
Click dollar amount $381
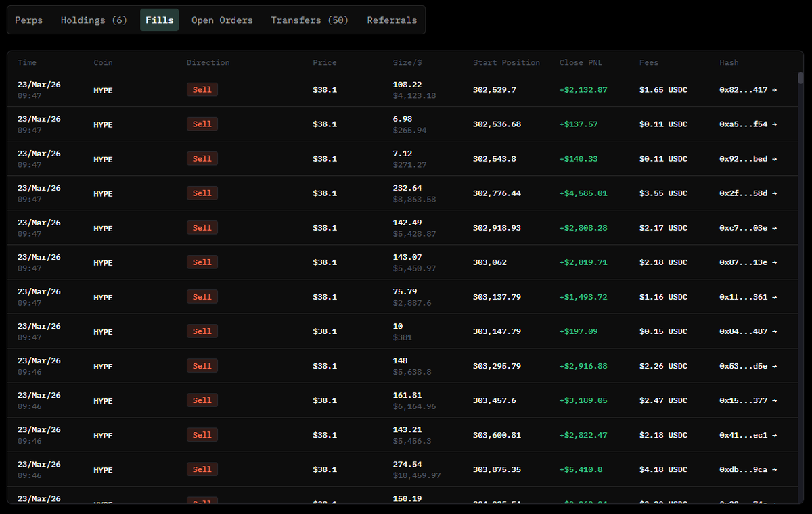[402, 337]
